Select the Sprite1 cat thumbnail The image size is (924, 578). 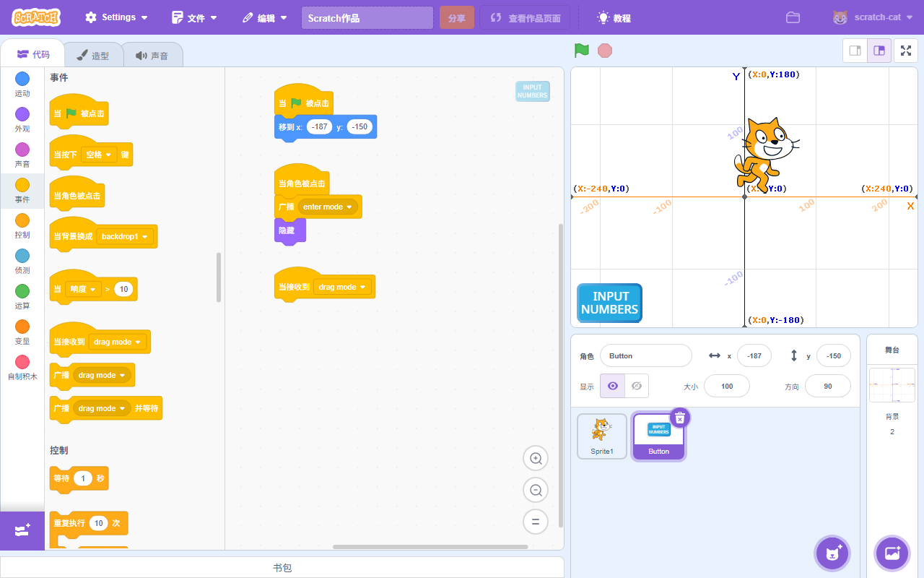click(x=601, y=436)
